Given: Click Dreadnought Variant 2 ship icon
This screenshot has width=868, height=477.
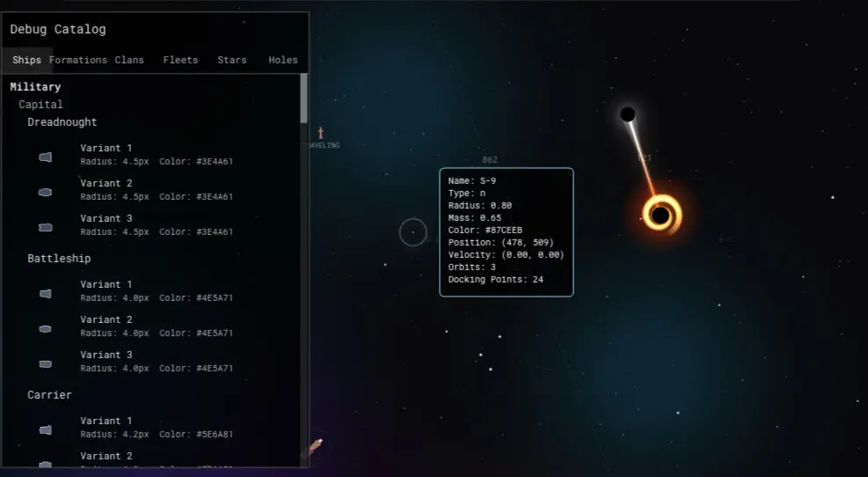Looking at the screenshot, I should (x=46, y=192).
